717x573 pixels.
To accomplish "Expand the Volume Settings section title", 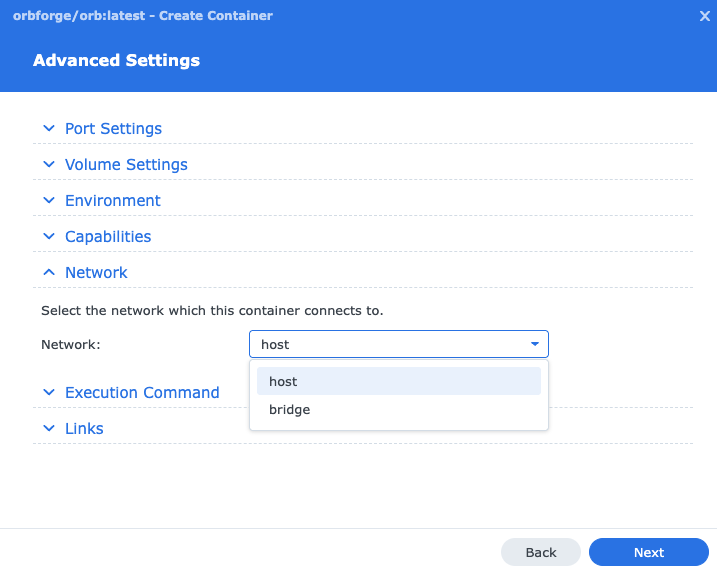I will [x=126, y=165].
